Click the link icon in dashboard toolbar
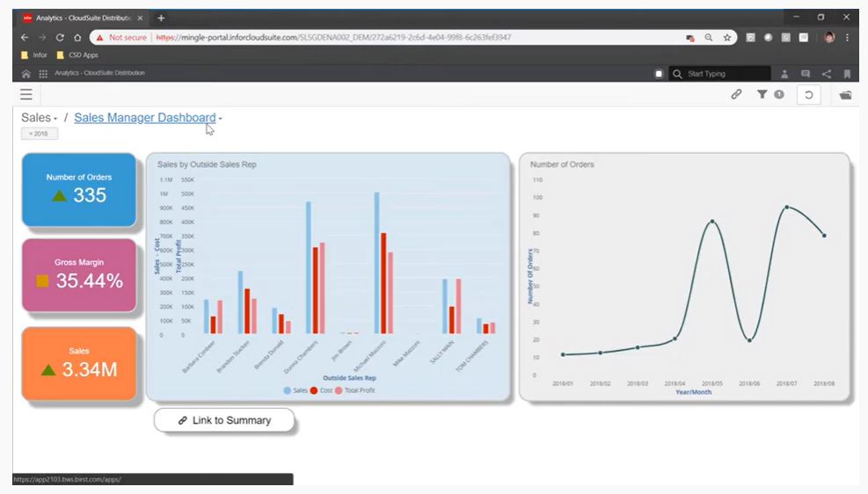 click(737, 94)
